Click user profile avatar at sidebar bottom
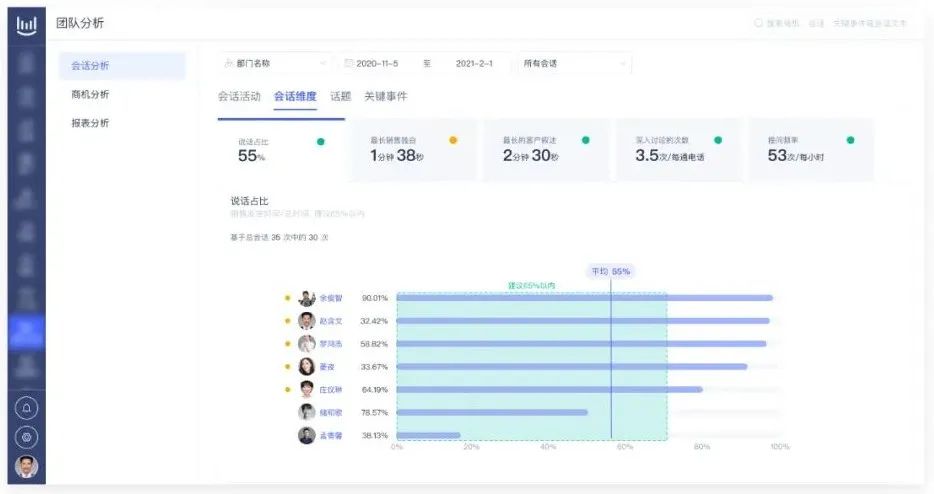Screen dimensions: 934x494 click(x=26, y=466)
